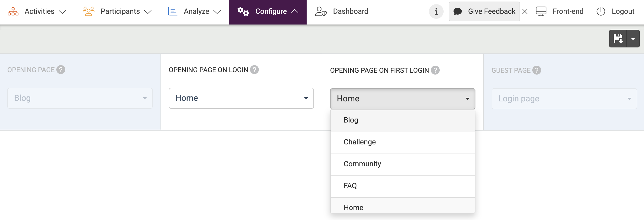This screenshot has width=644, height=220.
Task: Open the Opening Page on Login dropdown
Action: (x=241, y=98)
